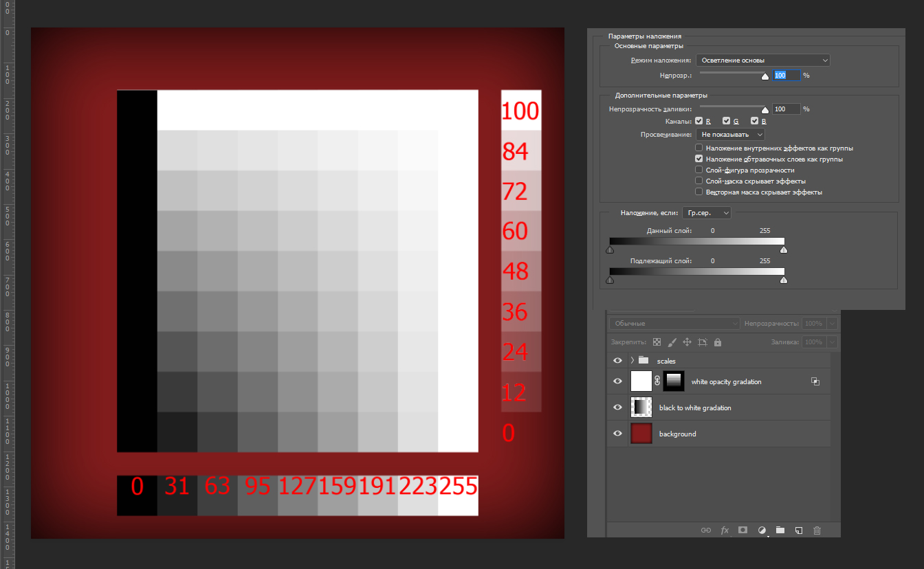Screen dimensions: 924x569
Task: Open the 'Режим наложения' dropdown
Action: (x=762, y=60)
